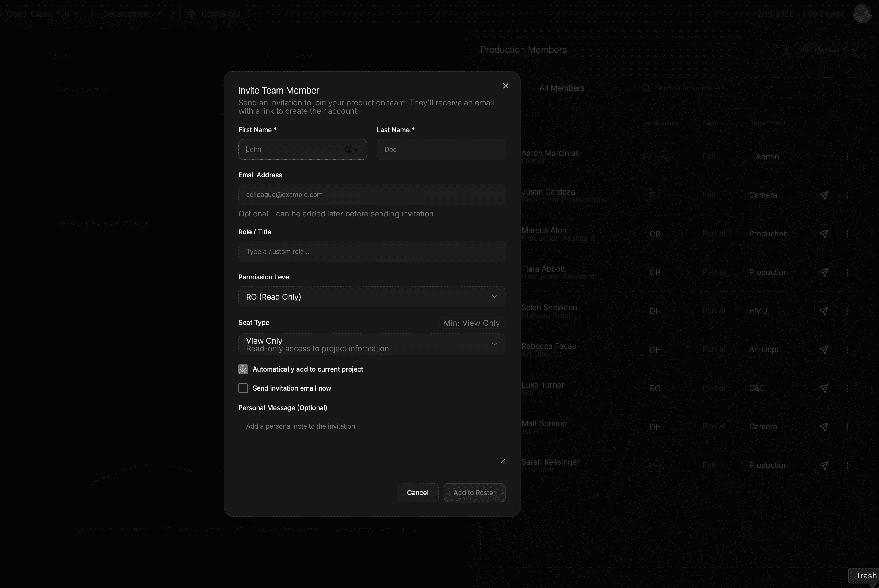The image size is (879, 588).
Task: Open the Permission Level dropdown
Action: click(x=371, y=297)
